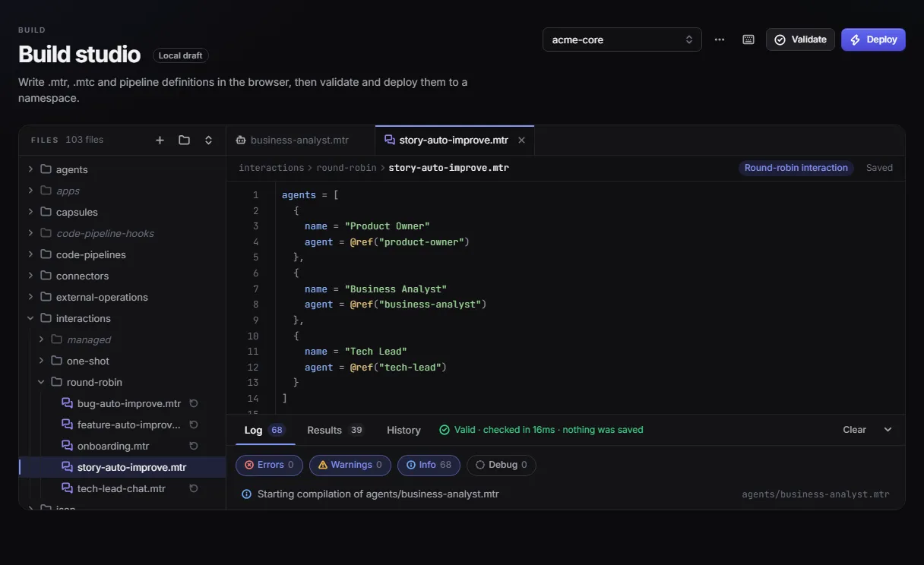Expand the code-pipeline-hooks folder
The image size is (924, 565).
(30, 233)
